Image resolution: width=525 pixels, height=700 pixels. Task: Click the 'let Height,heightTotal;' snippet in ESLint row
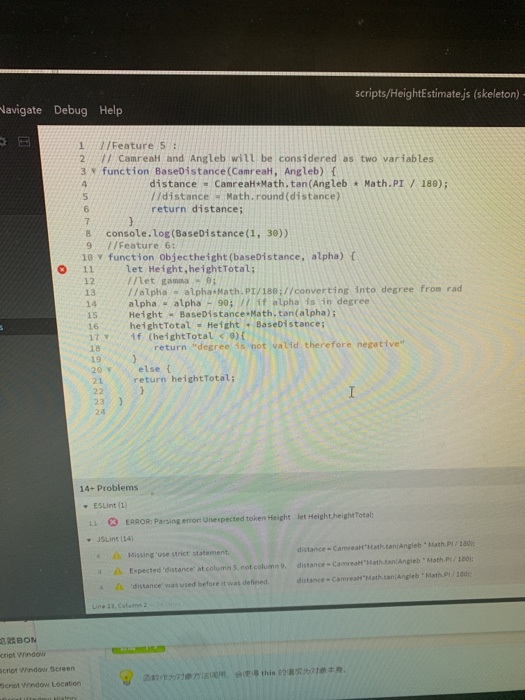point(335,515)
